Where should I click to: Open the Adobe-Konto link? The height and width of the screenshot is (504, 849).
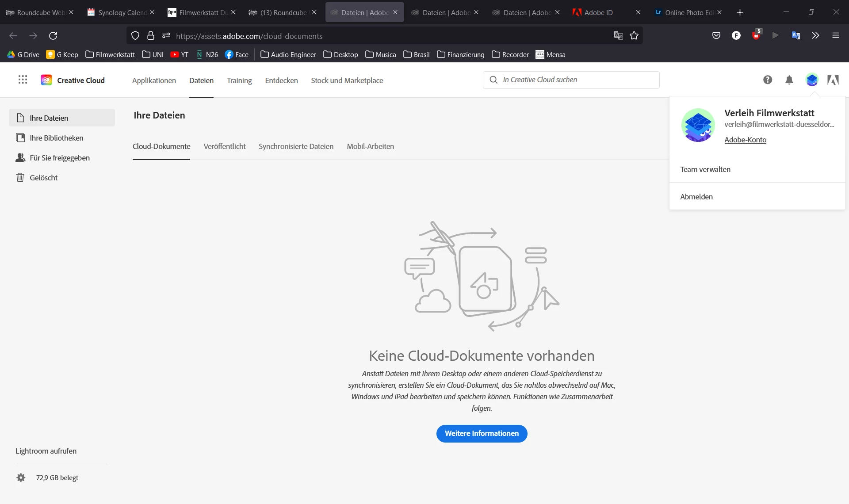pyautogui.click(x=745, y=140)
